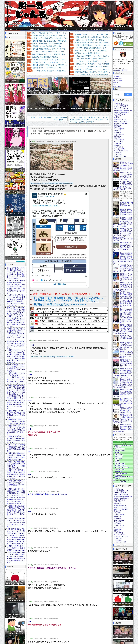Image resolution: width=138 pixels, height=644 pixels.
Task: Click the >>44 anchor in comment 107
Action: coord(30,400)
